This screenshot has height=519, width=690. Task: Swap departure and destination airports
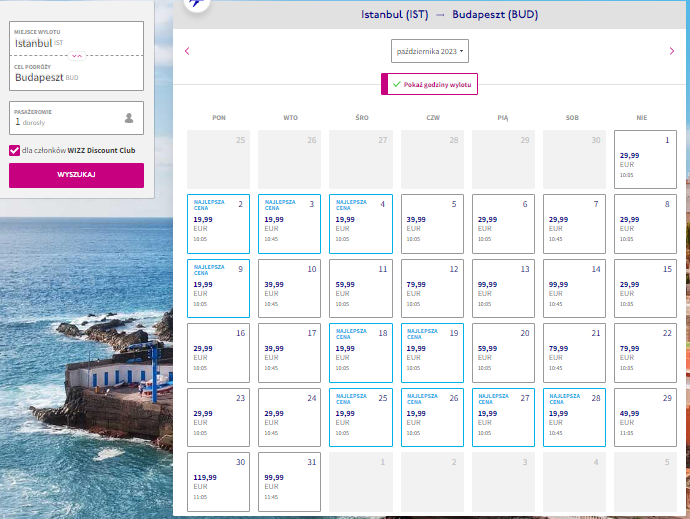point(77,56)
